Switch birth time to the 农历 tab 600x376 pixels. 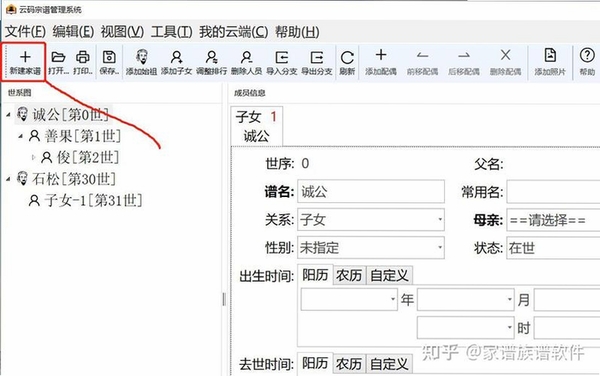tap(349, 275)
